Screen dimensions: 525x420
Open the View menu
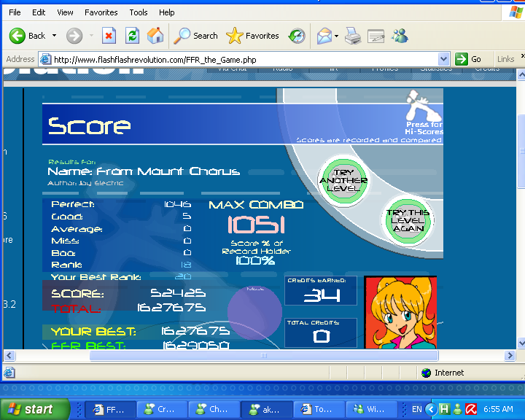coord(65,12)
